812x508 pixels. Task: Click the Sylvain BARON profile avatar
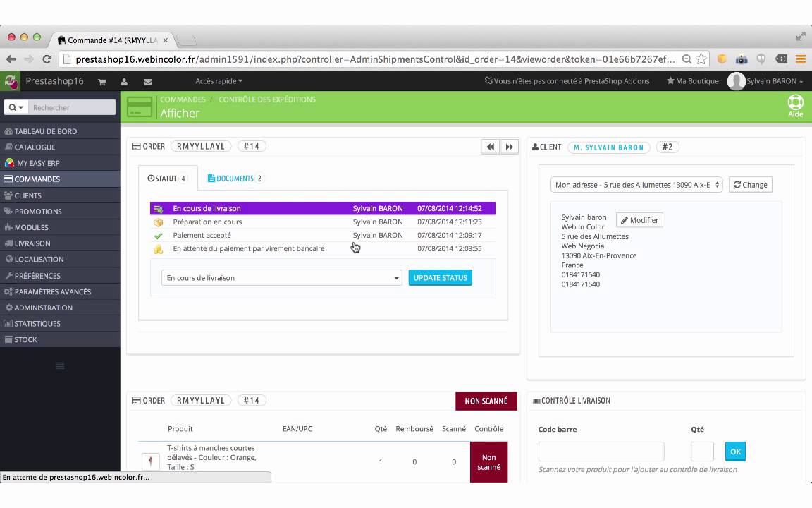pos(736,81)
